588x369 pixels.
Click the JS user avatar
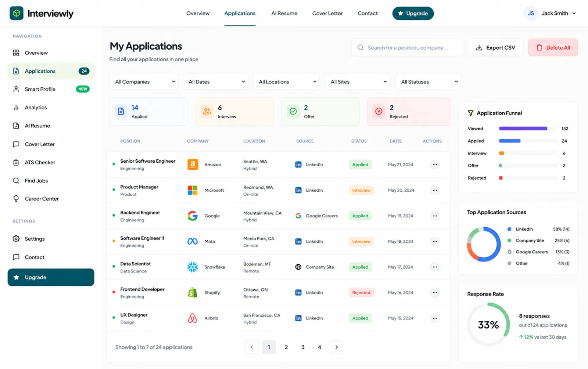coord(531,13)
